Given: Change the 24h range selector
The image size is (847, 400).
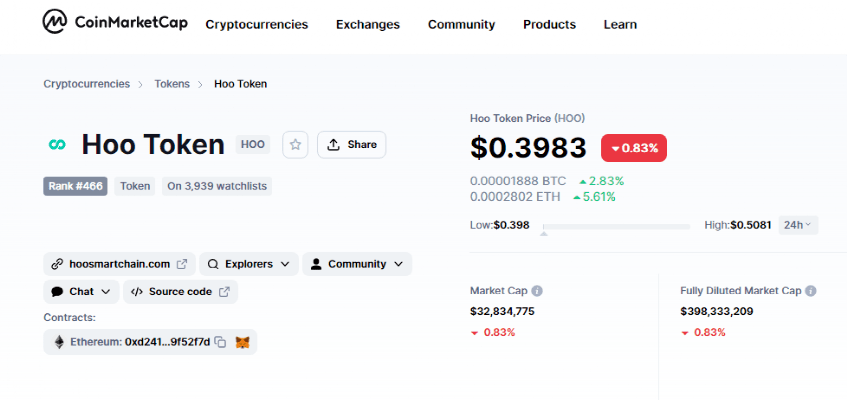Looking at the screenshot, I should coord(797,225).
